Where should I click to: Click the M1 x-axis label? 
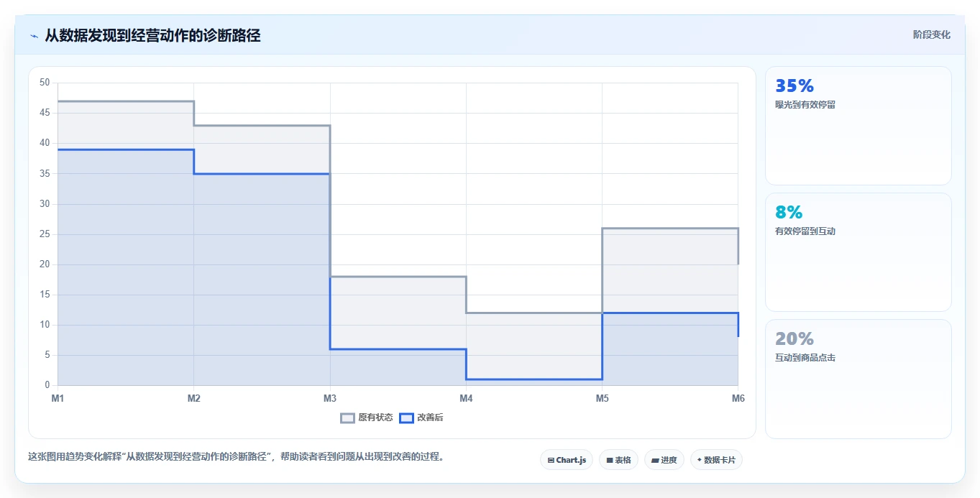pos(58,397)
